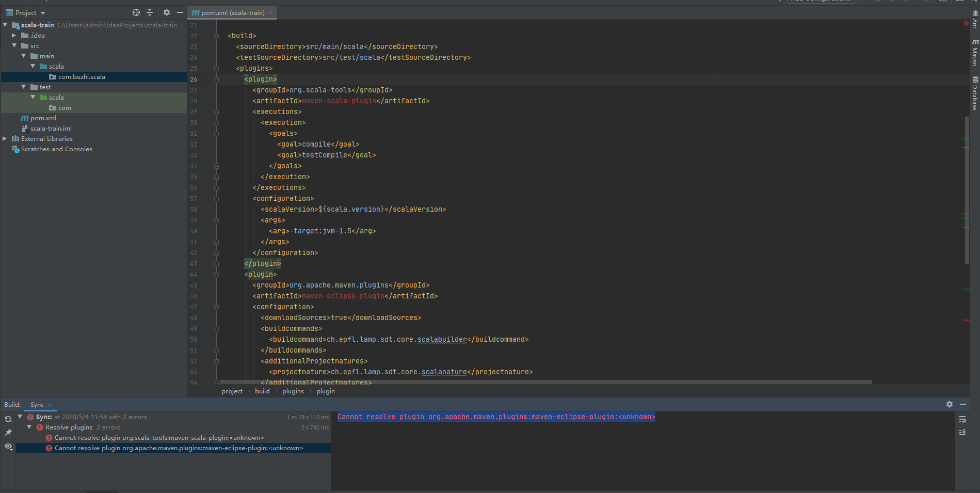Screen dimensions: 980x493
Task: Click the Rerun sync icon in Build panel
Action: tap(8, 419)
